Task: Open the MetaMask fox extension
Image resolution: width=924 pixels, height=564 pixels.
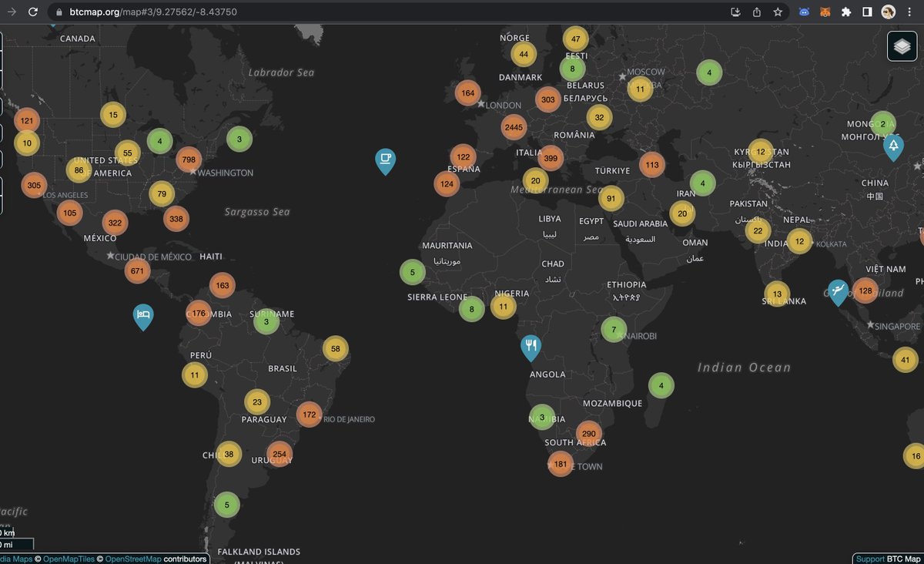Action: 825,12
